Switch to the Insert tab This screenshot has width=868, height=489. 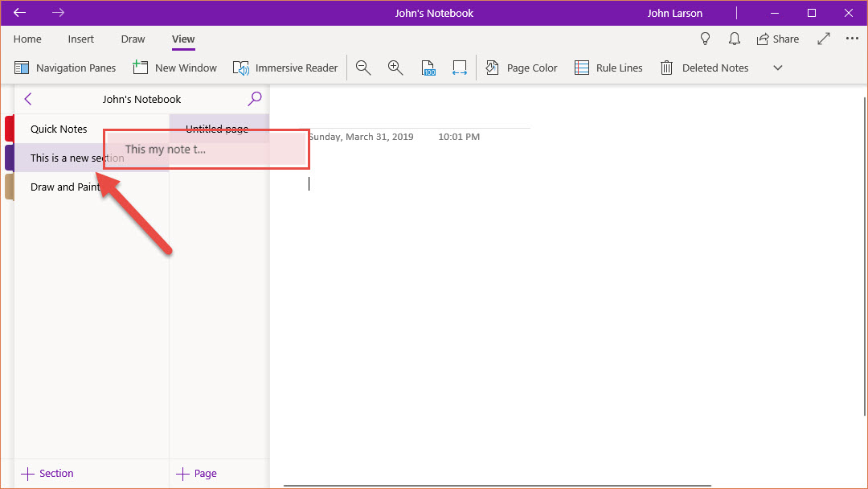pyautogui.click(x=81, y=39)
